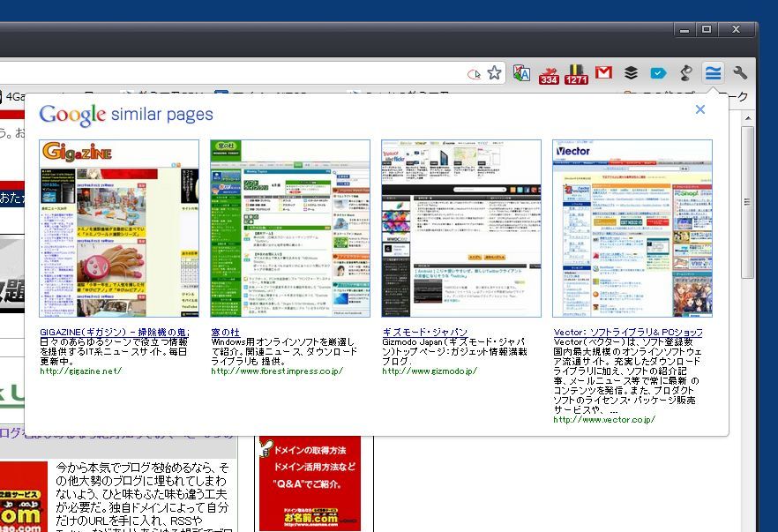Click the description starting Vector(ベクター)は、ソフト登録数
The height and width of the screenshot is (532, 778).
[x=627, y=376]
